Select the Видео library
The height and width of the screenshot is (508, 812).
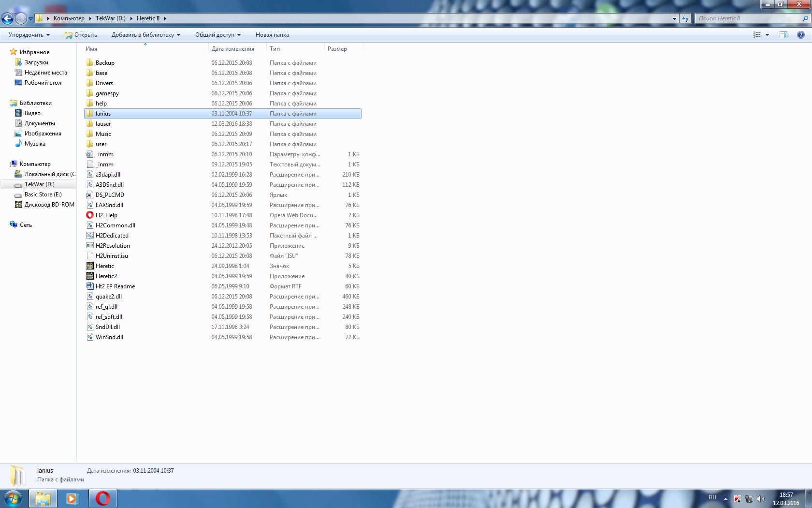click(32, 113)
